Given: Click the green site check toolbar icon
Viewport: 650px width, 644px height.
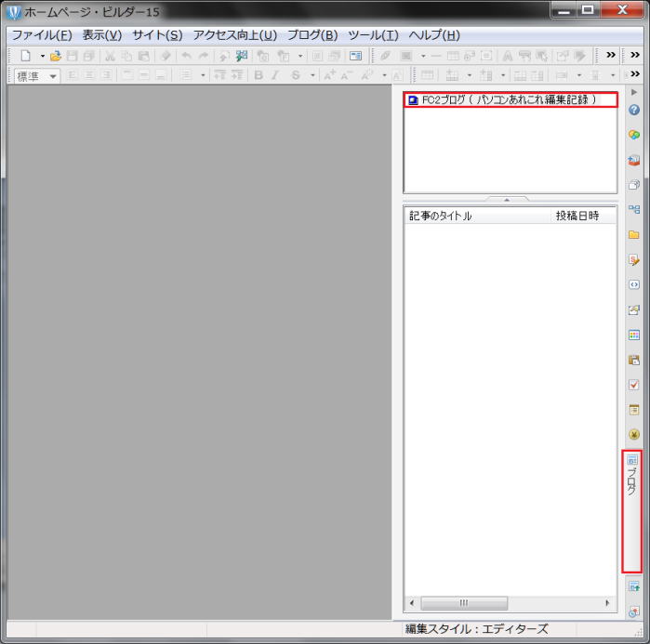Looking at the screenshot, I should [242, 56].
